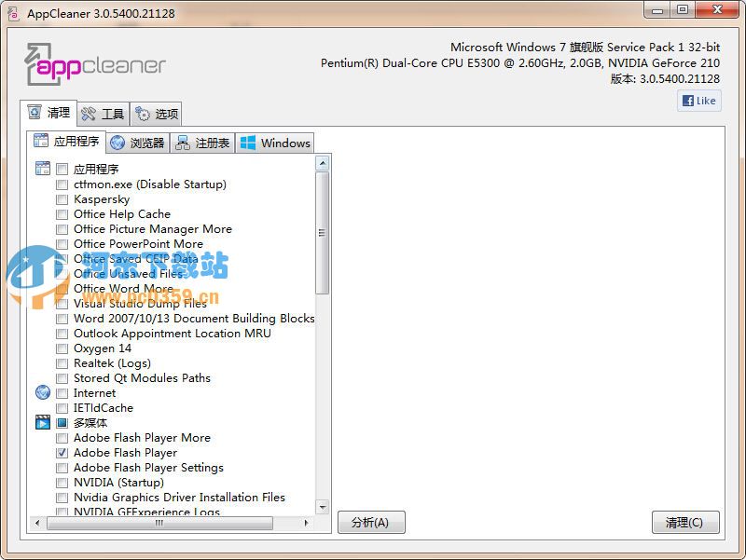746x560 pixels.
Task: Open the Windows sub-tab
Action: click(274, 143)
